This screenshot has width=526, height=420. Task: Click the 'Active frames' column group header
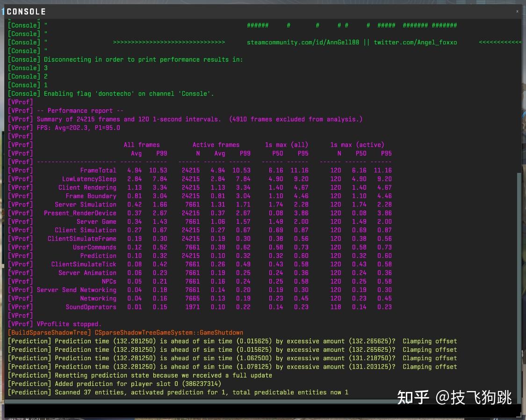coord(216,145)
